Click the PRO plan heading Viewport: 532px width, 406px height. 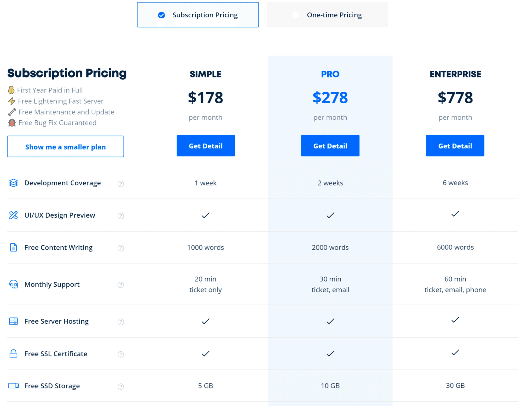(330, 74)
